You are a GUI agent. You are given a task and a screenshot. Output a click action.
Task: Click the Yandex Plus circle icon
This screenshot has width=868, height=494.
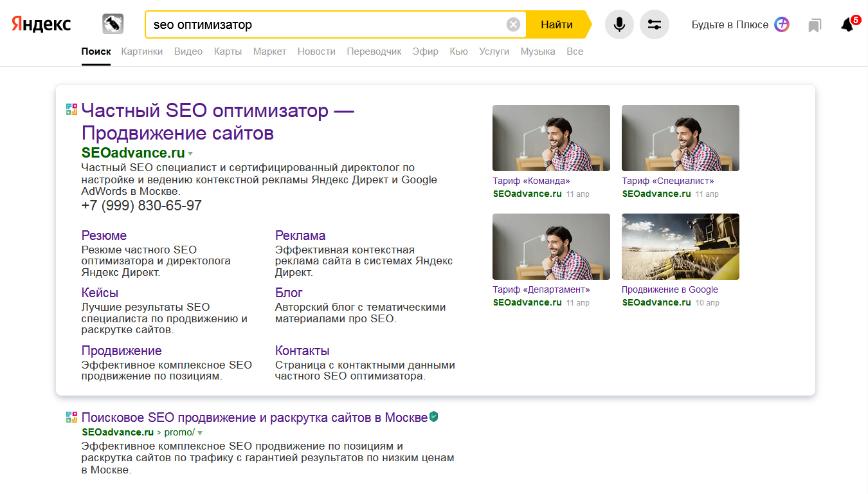tap(781, 24)
